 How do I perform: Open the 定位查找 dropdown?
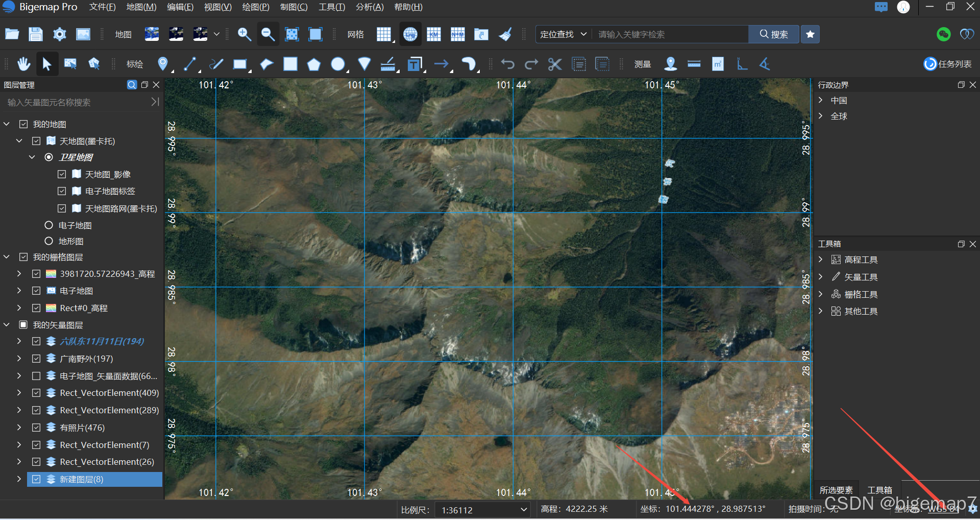click(563, 34)
